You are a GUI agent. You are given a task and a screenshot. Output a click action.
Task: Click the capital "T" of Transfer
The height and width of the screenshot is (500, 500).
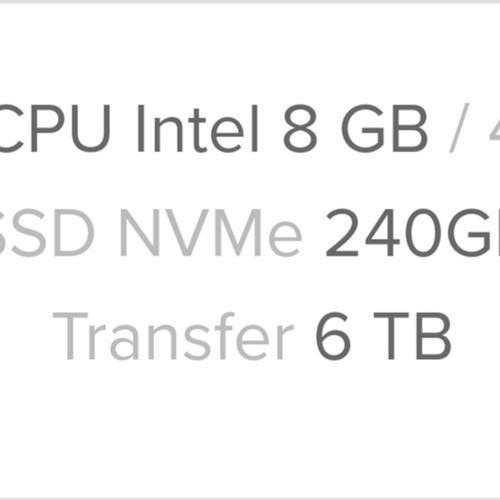coord(70,336)
